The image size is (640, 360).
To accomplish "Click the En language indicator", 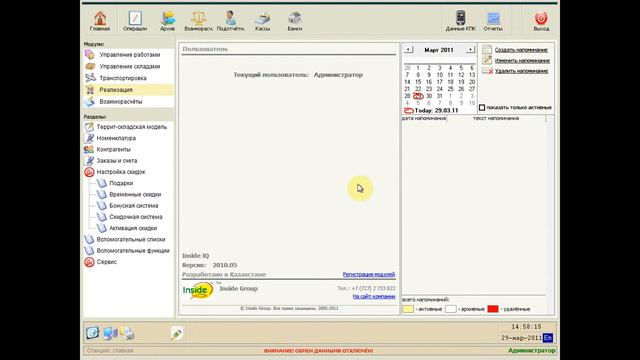I will pyautogui.click(x=548, y=338).
